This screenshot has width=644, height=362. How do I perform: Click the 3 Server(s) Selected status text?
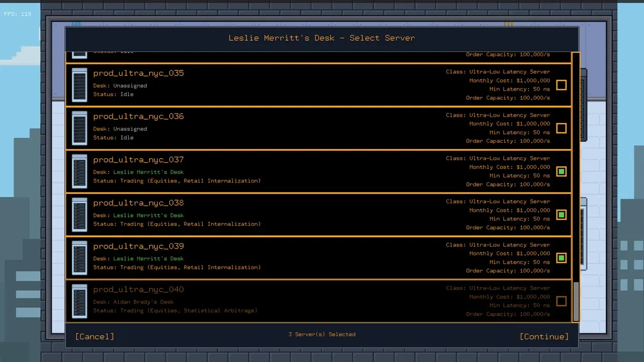pyautogui.click(x=322, y=334)
